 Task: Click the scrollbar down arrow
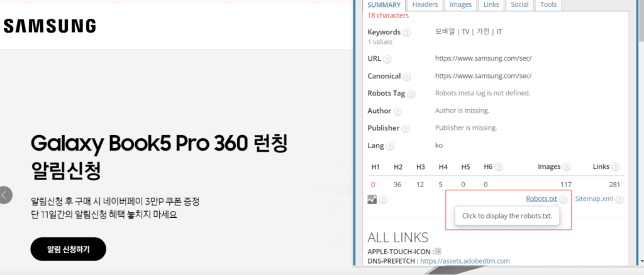(x=641, y=261)
